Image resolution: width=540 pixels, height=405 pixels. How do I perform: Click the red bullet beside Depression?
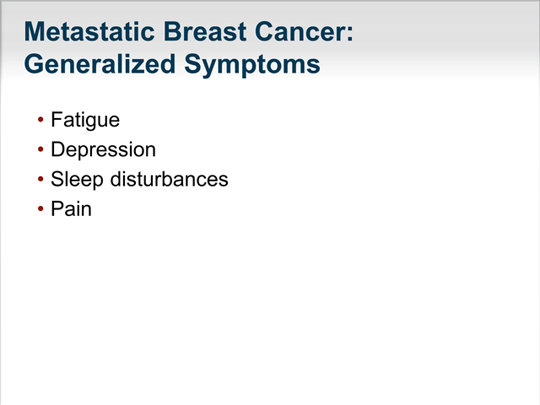41,149
